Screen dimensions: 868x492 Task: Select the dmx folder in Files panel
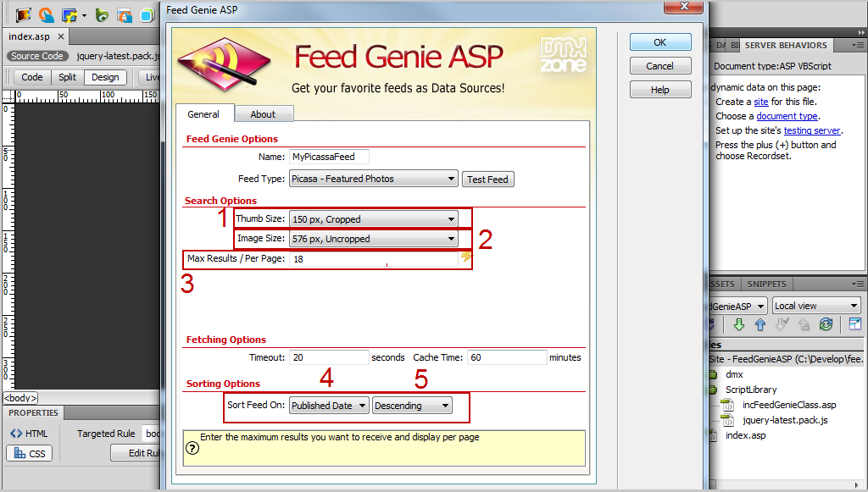click(x=734, y=374)
